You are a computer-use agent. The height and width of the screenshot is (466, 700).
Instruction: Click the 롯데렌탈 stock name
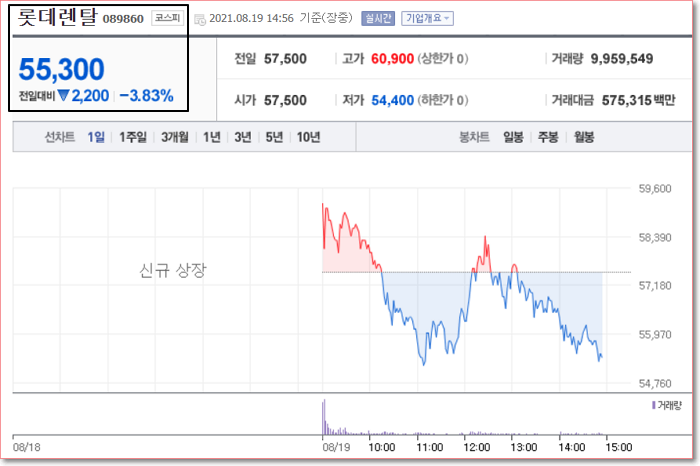coord(57,17)
